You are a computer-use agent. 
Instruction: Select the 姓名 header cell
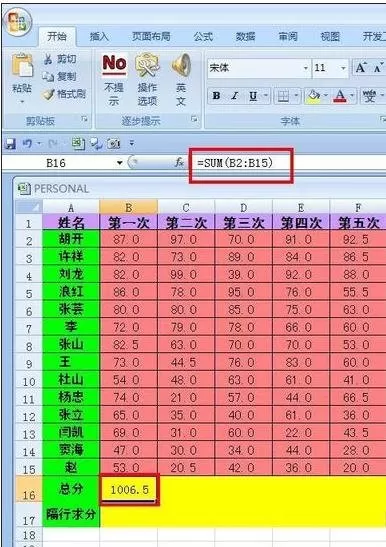tap(71, 223)
